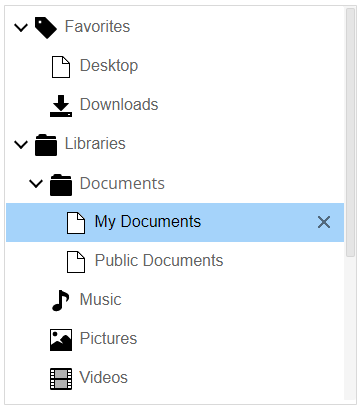Viewport: 360px width, 410px height.
Task: Select Public Documents in the tree
Action: [159, 261]
